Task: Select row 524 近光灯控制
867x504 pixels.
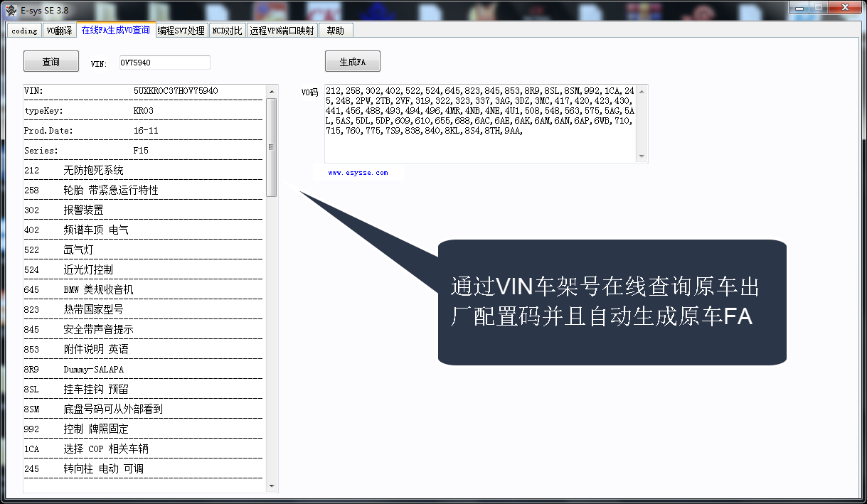Action: pyautogui.click(x=144, y=270)
